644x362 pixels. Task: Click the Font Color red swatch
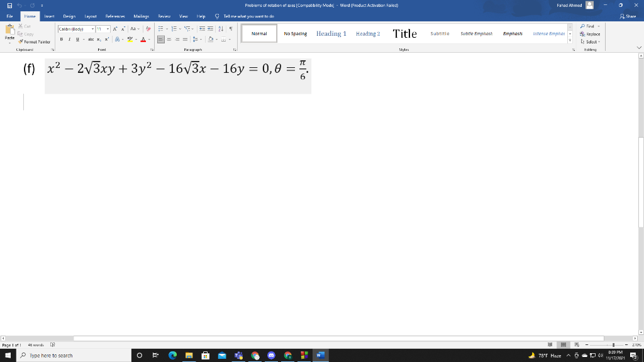pyautogui.click(x=143, y=40)
